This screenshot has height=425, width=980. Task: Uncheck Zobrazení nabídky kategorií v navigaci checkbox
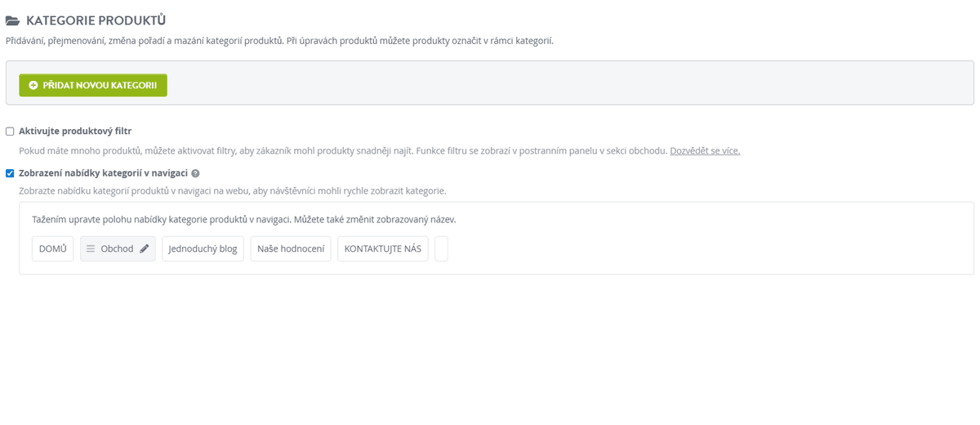point(10,173)
